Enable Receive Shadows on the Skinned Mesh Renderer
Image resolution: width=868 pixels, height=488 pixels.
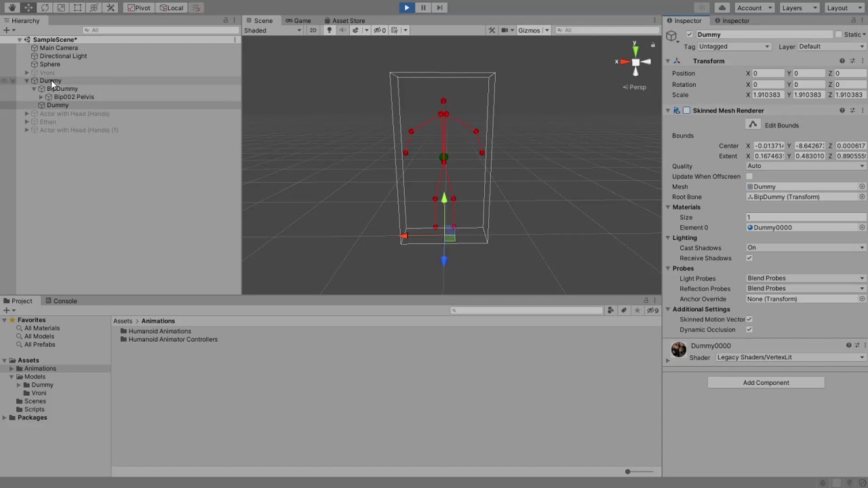click(749, 258)
